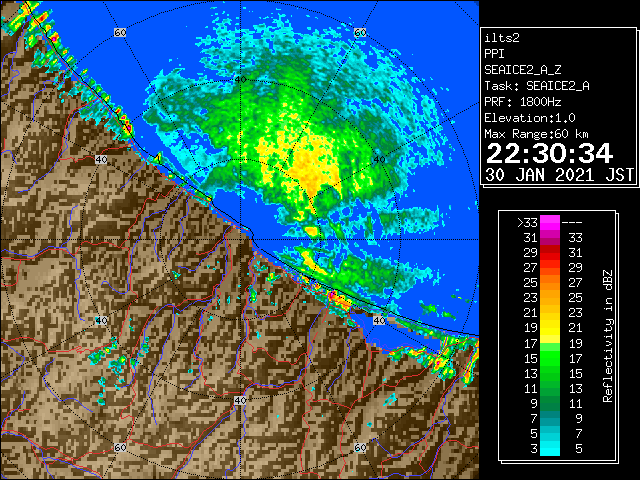The image size is (640, 480).
Task: Click the '60' range label at the southwest
Action: 120,447
